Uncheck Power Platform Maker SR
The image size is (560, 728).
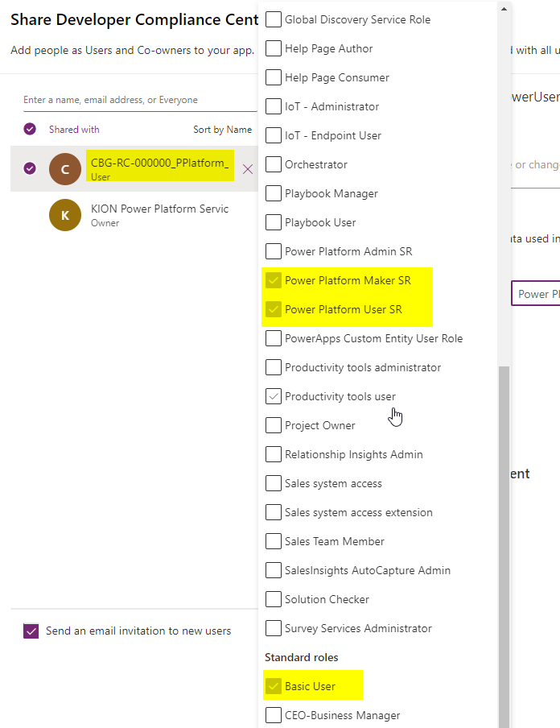[x=273, y=280]
